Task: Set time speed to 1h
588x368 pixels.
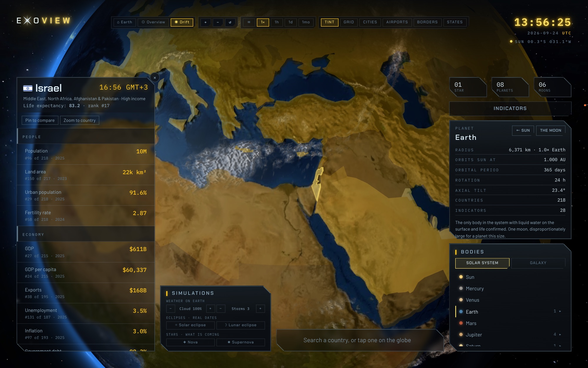Action: 277,22
